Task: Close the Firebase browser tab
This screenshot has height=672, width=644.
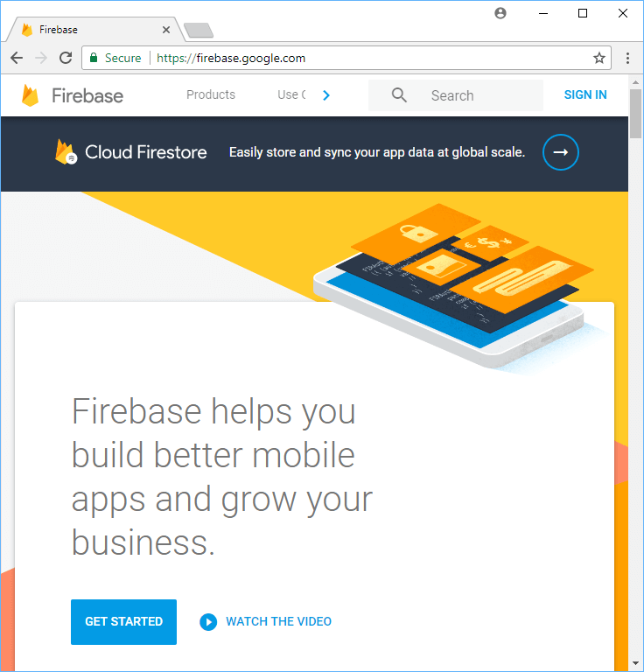Action: coord(166,30)
